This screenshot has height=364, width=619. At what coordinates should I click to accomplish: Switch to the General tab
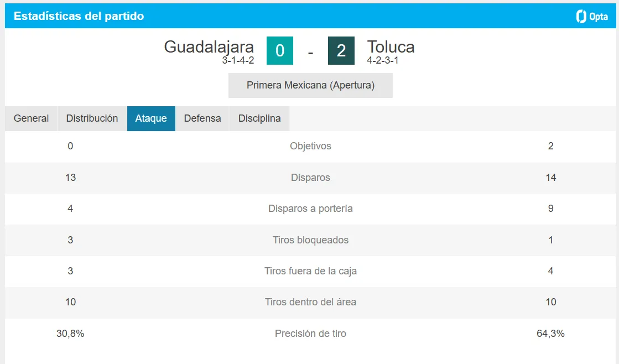[x=31, y=118]
